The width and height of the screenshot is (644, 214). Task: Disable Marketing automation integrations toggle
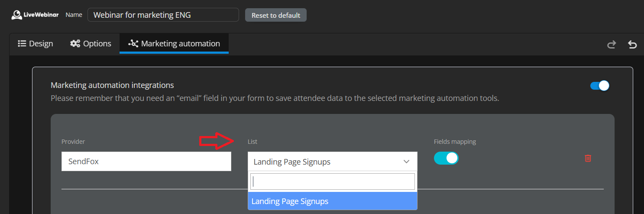click(599, 85)
